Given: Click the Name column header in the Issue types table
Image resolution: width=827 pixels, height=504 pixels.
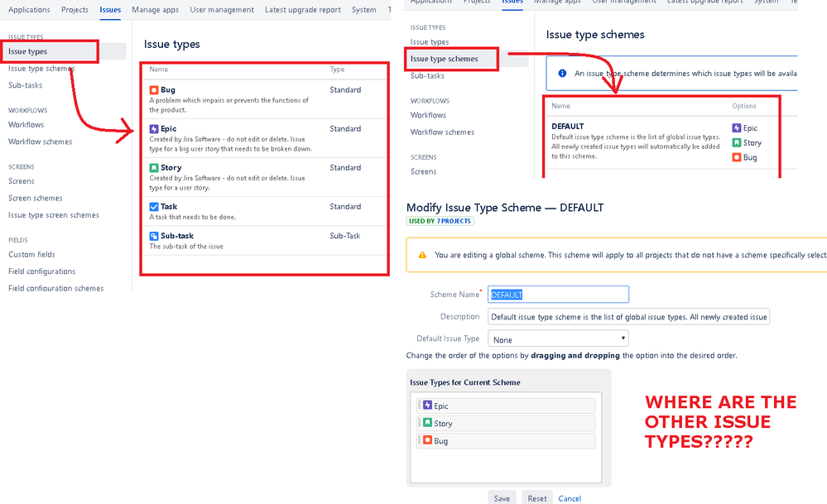Looking at the screenshot, I should (158, 69).
